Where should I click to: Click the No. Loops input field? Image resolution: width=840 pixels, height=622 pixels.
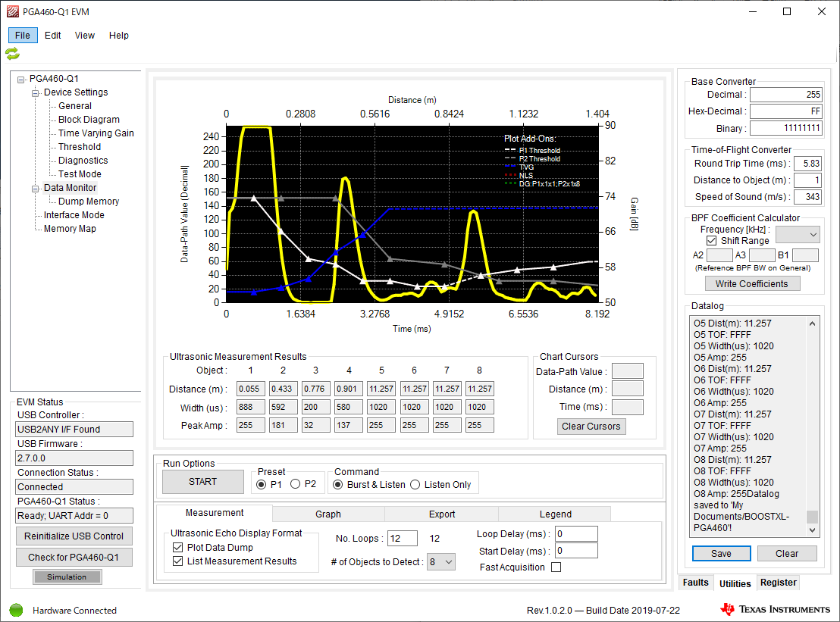coord(403,539)
